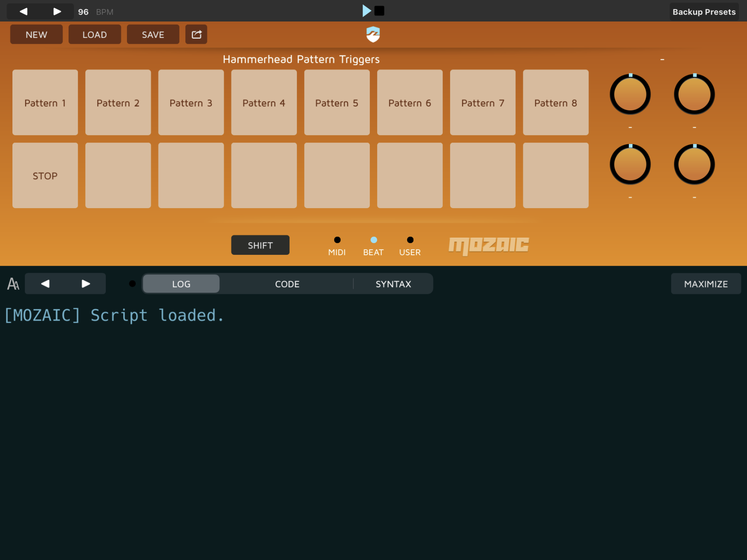747x560 pixels.
Task: Tap the STOP pad
Action: (x=45, y=175)
